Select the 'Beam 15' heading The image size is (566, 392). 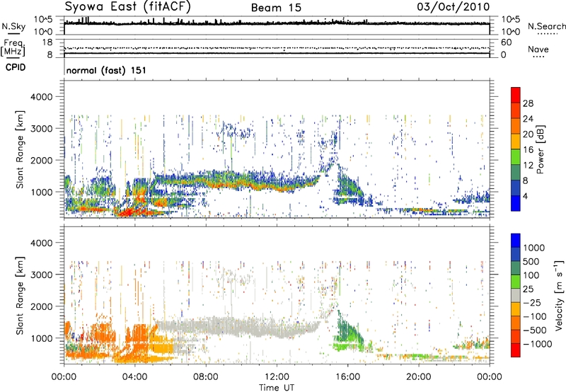click(276, 8)
